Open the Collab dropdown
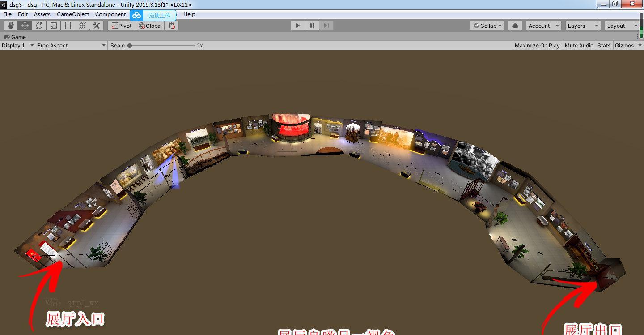This screenshot has height=335, width=644. click(x=487, y=26)
